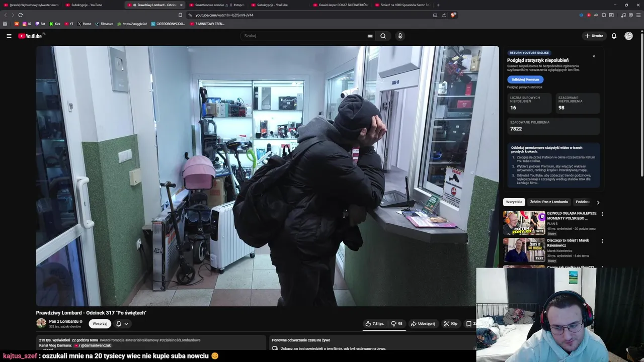Screen dimensions: 644x362
Task: Open the browser main menu (three lines)
Action: coord(638,15)
